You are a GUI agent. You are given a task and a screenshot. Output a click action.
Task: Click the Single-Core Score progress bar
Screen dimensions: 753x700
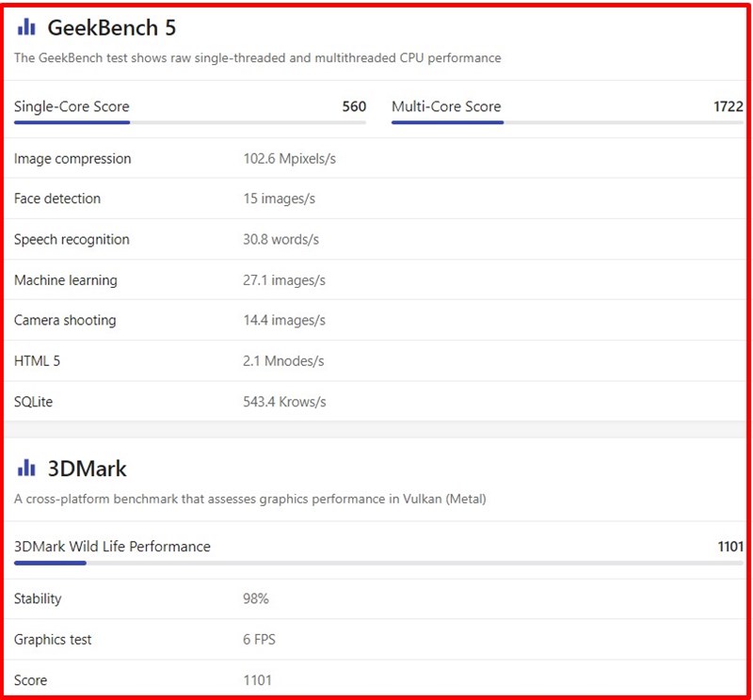point(190,123)
